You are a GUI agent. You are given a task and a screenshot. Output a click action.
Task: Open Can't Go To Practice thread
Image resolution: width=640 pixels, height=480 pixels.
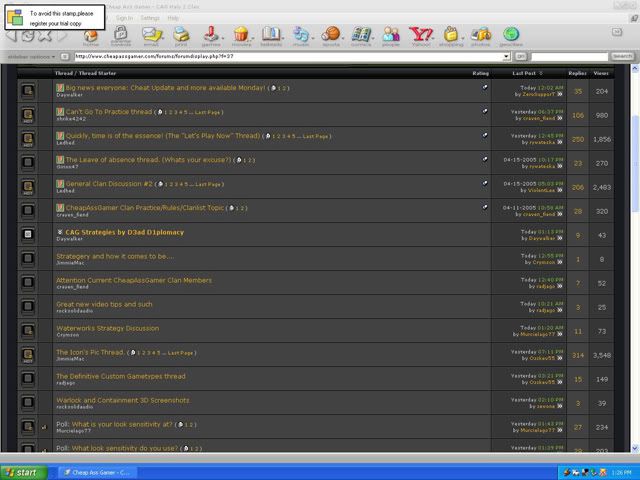[109, 112]
